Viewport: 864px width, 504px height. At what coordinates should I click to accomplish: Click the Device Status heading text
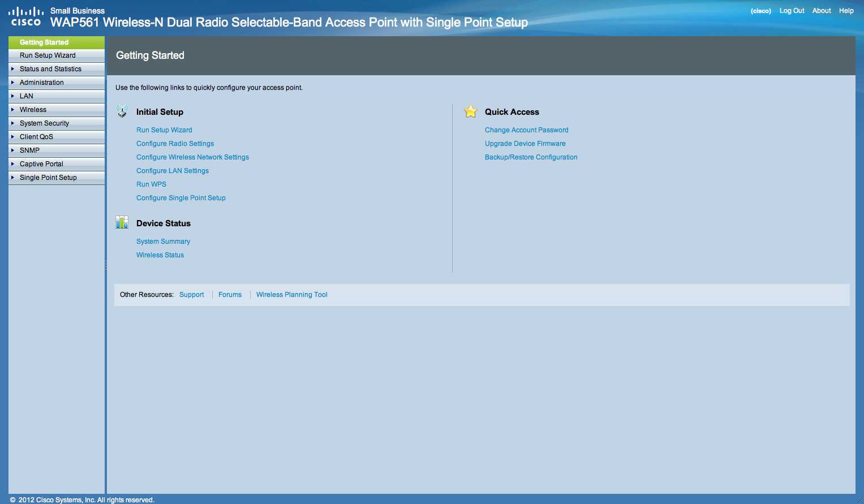coord(164,223)
